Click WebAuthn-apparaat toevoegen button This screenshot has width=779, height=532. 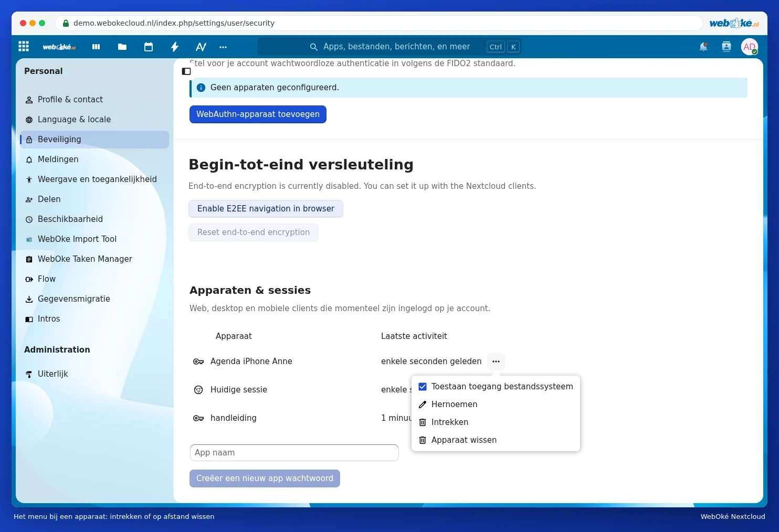point(258,114)
